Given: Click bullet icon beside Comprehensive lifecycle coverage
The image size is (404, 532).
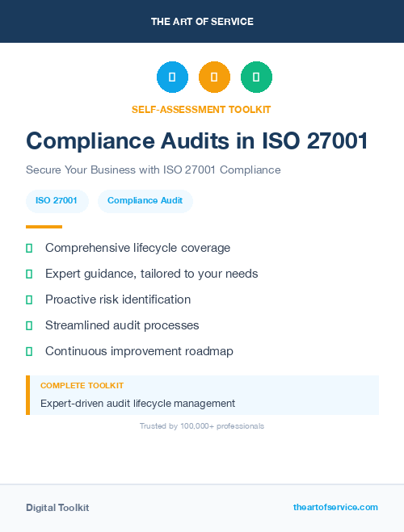Looking at the screenshot, I should point(29,248).
